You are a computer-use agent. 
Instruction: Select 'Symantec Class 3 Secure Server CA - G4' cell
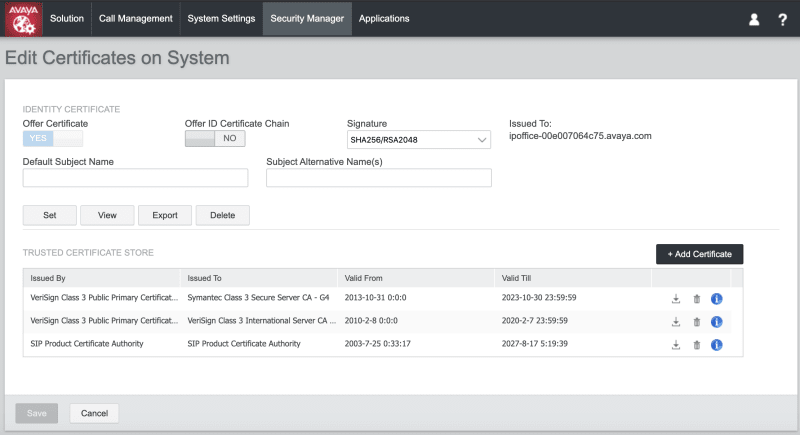(x=258, y=297)
